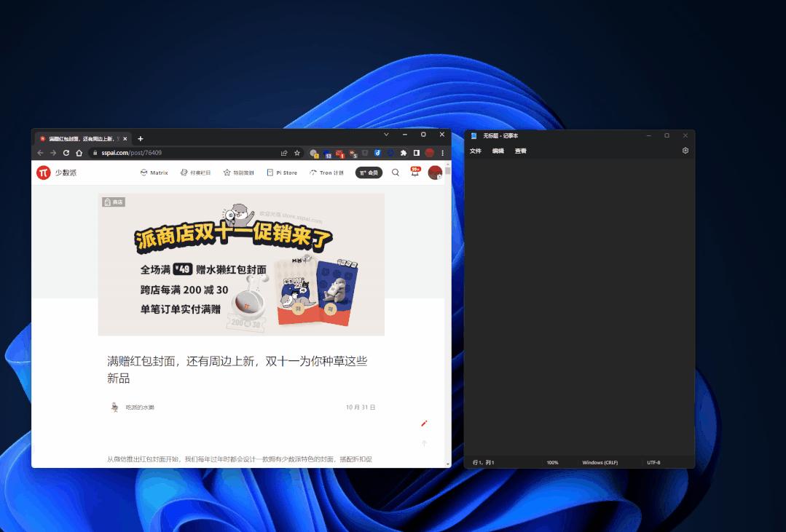Image resolution: width=786 pixels, height=532 pixels.
Task: Open notifications with 99+ badge
Action: click(415, 172)
